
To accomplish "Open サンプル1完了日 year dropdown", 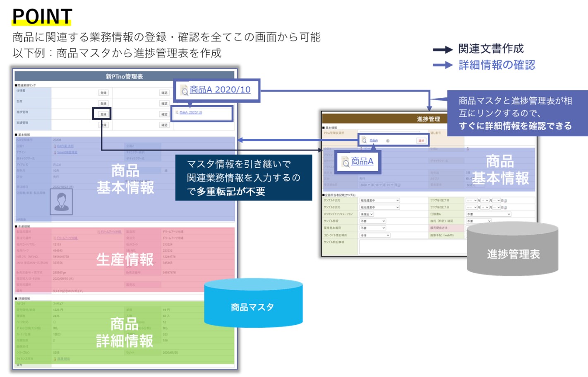I will 472,201.
